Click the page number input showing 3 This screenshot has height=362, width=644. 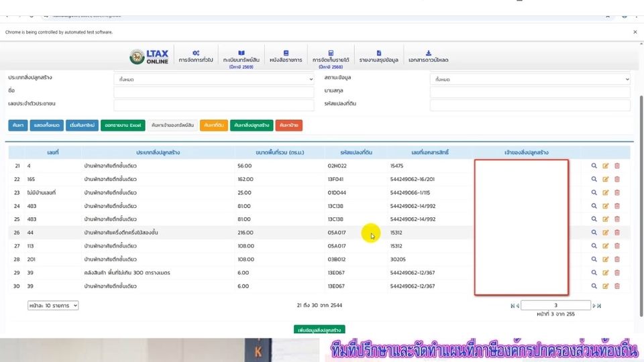[555, 306]
